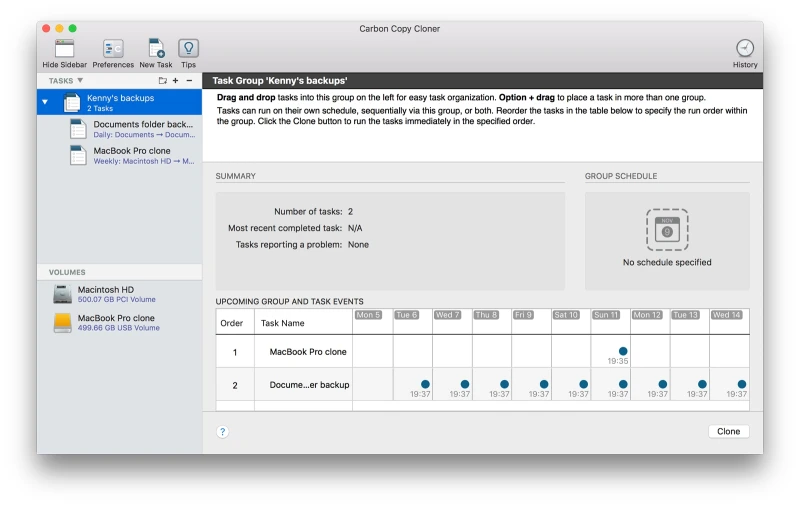Image resolution: width=800 pixels, height=507 pixels.
Task: Collapse the Kenny's backups task group
Action: coord(45,102)
